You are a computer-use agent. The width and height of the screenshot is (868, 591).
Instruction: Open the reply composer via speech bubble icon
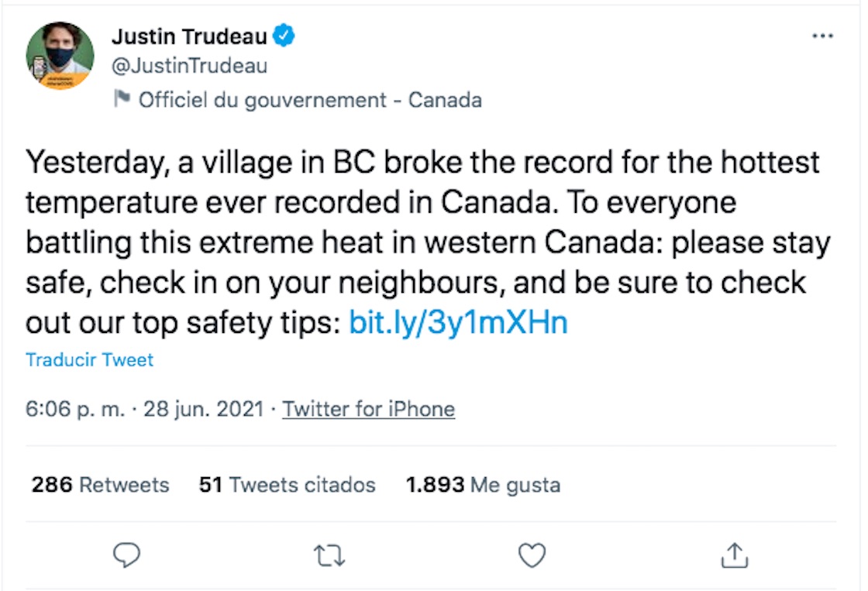tap(126, 555)
